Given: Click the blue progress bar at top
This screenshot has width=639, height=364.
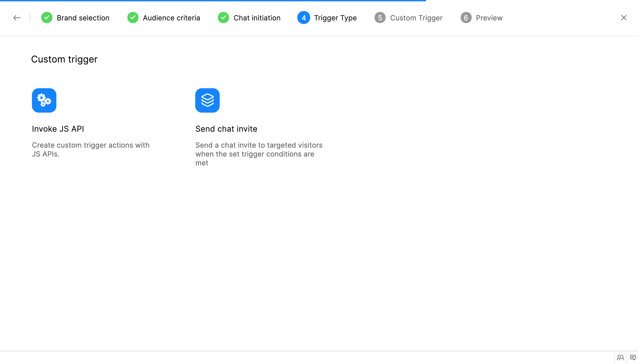Looking at the screenshot, I should pyautogui.click(x=213, y=1).
